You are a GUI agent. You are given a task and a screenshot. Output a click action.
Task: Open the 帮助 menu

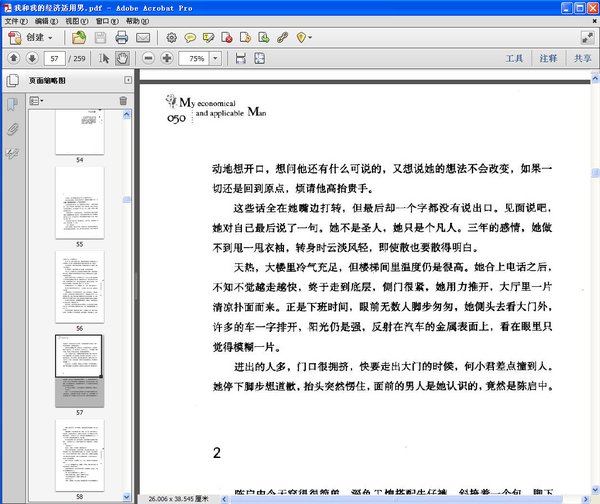137,21
